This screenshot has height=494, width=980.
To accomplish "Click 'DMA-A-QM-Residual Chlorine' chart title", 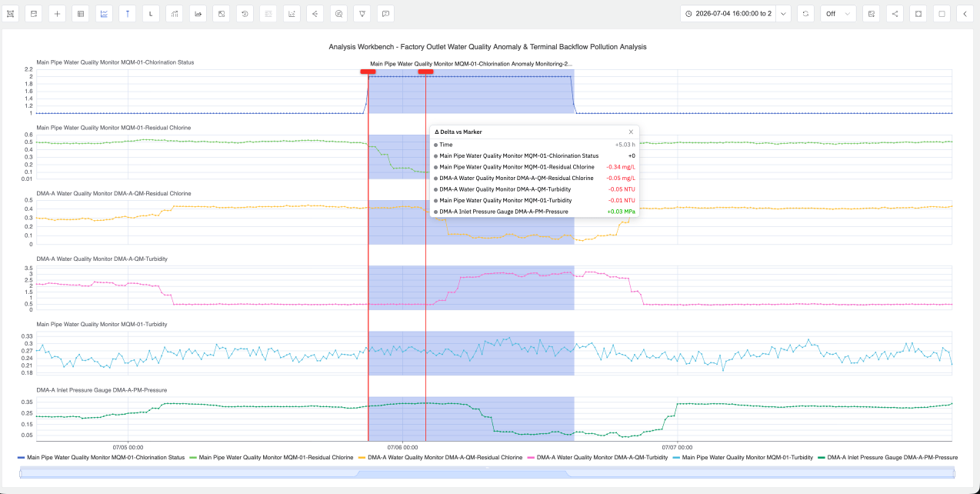I will pyautogui.click(x=114, y=193).
